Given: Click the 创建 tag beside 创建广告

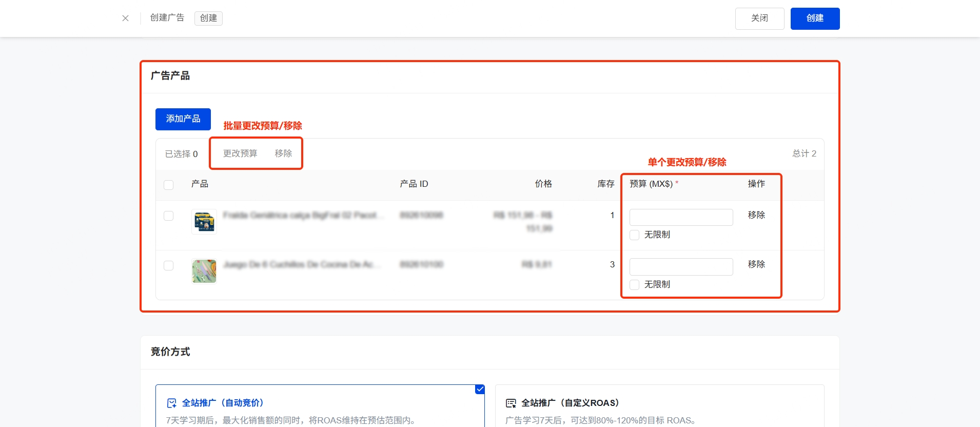Looking at the screenshot, I should click(x=208, y=18).
